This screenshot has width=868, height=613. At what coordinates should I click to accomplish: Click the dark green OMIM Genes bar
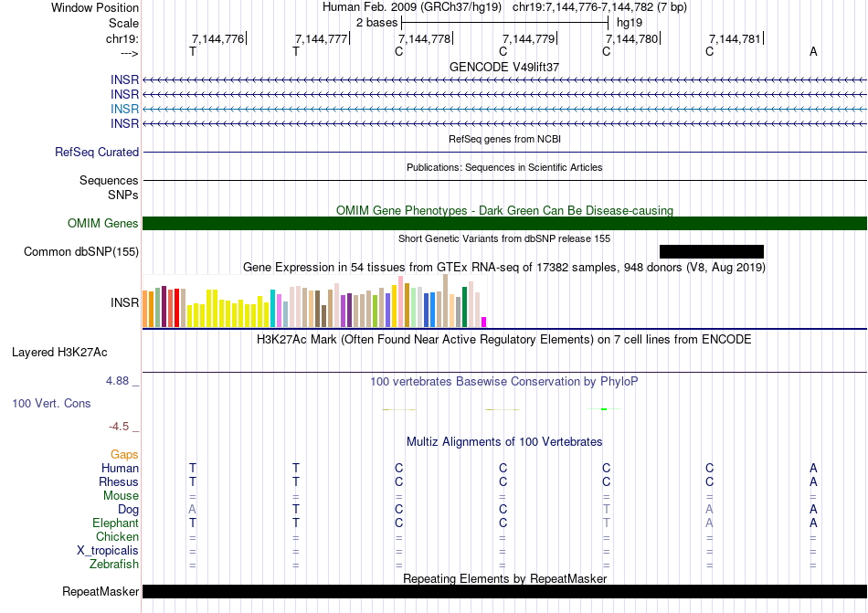tap(504, 224)
